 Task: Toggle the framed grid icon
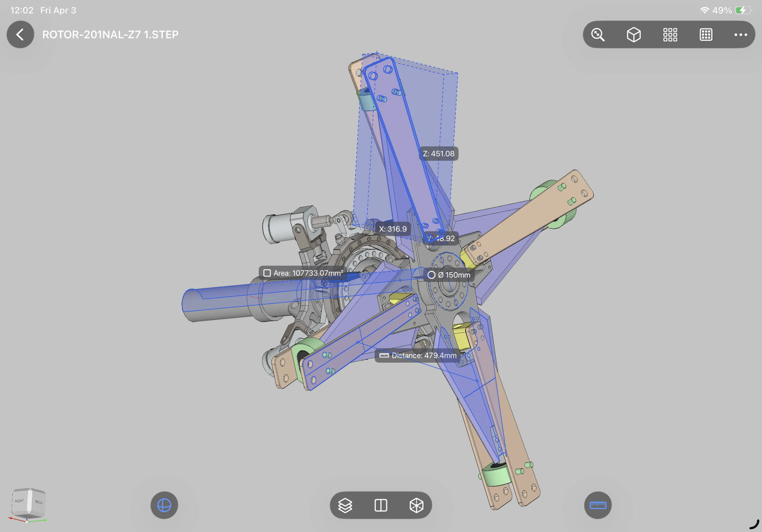(x=706, y=34)
